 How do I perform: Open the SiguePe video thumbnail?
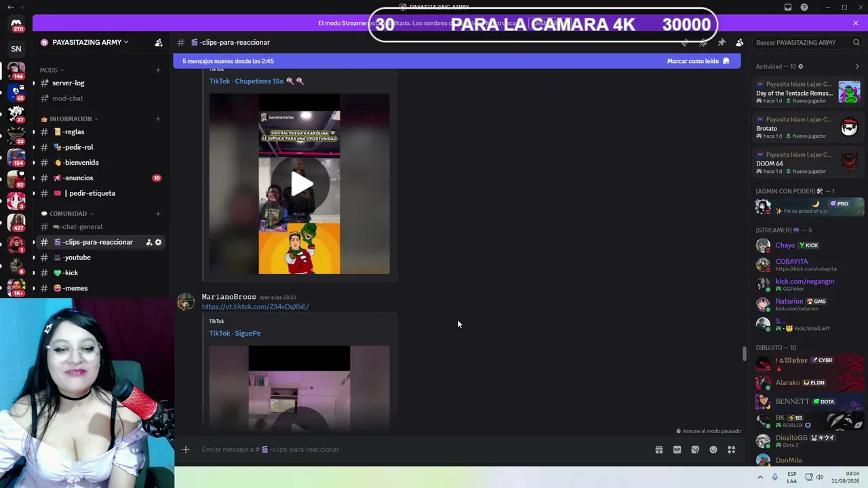point(299,388)
